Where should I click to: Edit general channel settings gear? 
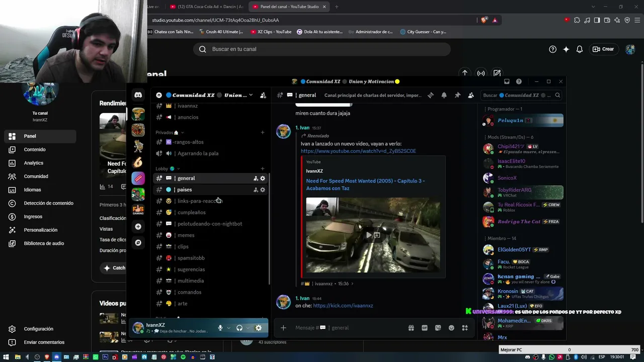pyautogui.click(x=263, y=178)
